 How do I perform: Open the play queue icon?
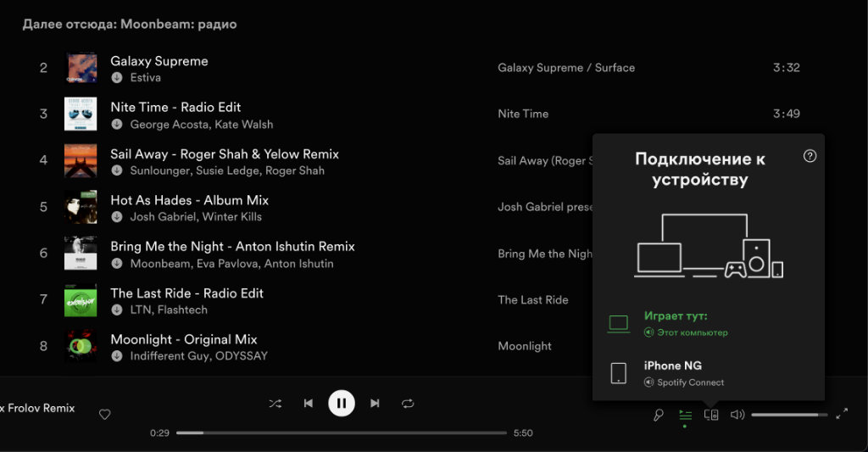pos(685,415)
